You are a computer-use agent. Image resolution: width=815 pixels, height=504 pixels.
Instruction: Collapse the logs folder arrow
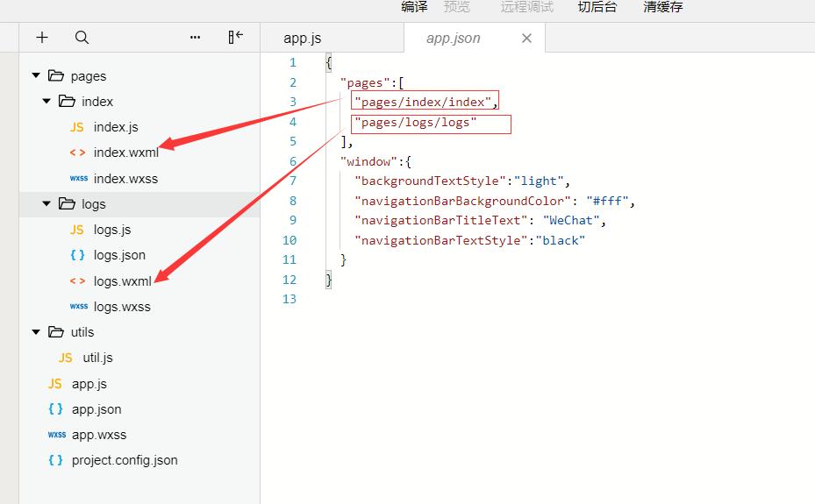pos(46,204)
